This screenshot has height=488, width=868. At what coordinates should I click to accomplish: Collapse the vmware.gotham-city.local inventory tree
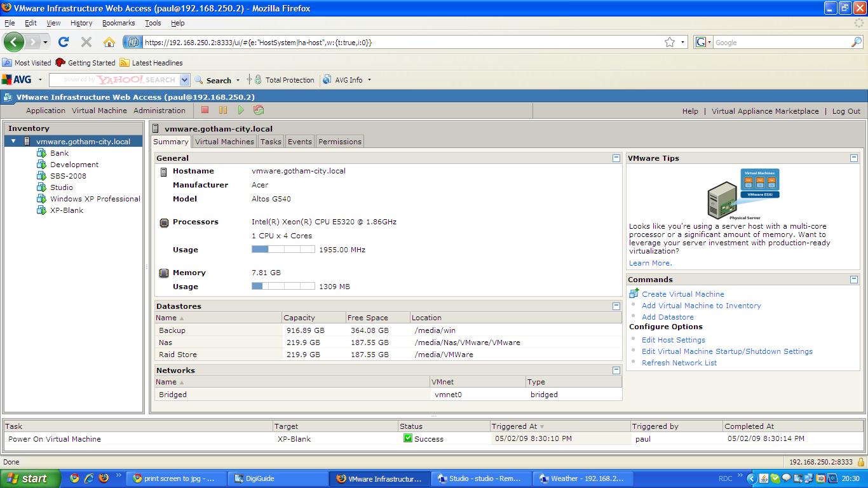click(13, 141)
